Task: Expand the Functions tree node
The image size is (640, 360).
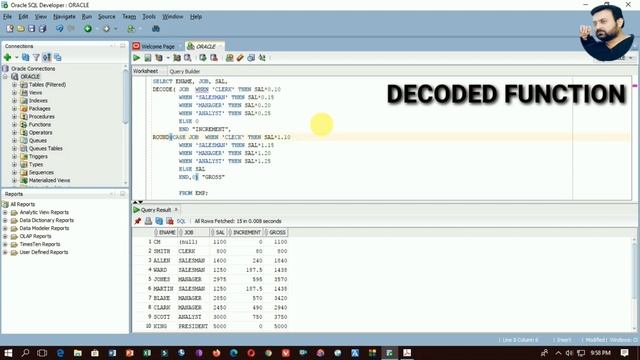Action: pos(14,124)
